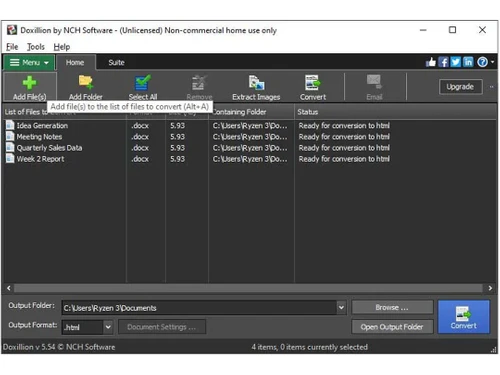The image size is (500, 375).
Task: Click the horizontal scrollbar track
Action: 248,288
